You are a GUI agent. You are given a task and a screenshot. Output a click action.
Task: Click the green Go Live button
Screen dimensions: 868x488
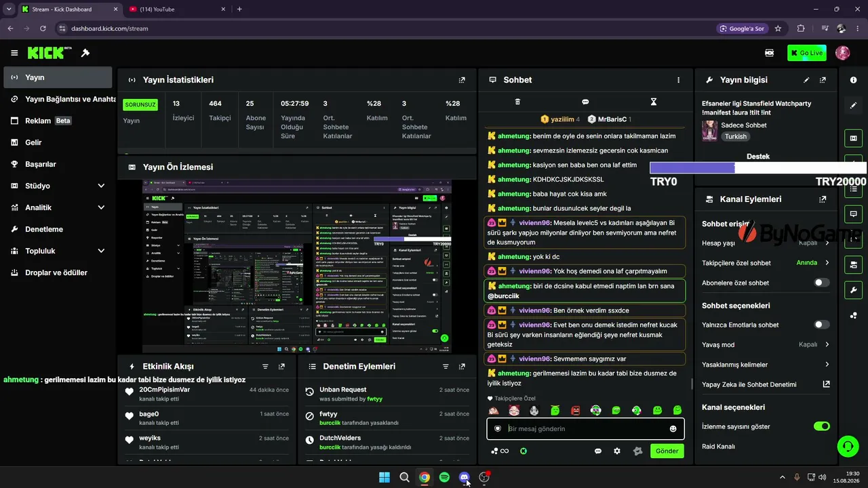coord(806,53)
